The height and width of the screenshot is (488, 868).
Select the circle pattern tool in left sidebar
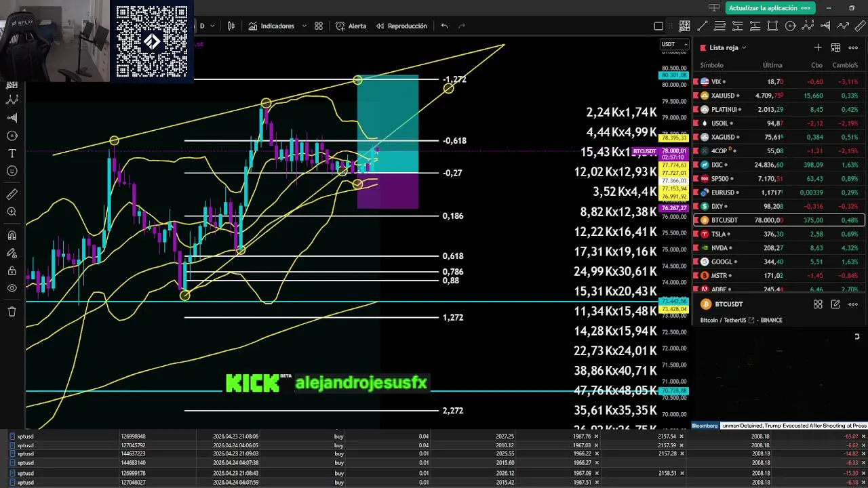pyautogui.click(x=12, y=136)
